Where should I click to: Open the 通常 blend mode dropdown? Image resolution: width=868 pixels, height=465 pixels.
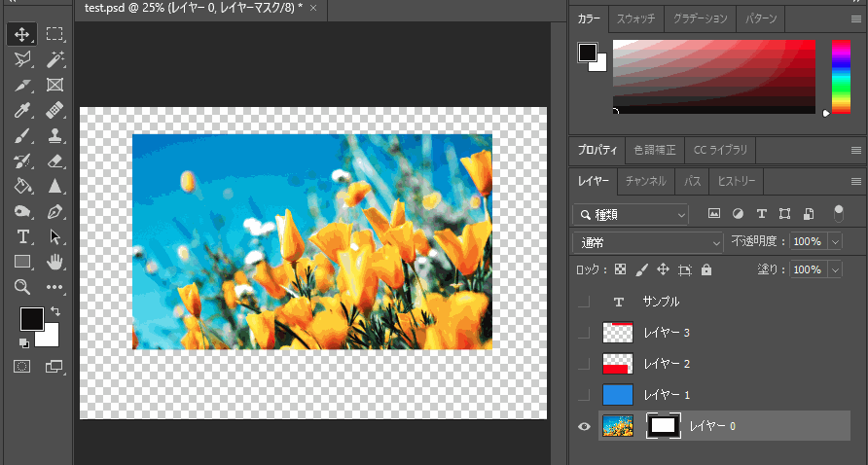pos(647,242)
